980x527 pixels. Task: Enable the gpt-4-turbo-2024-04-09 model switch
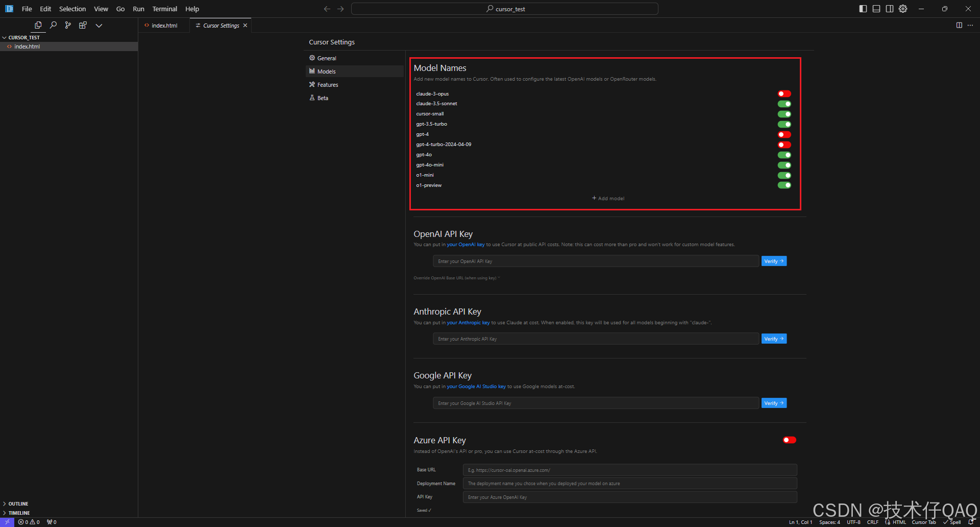point(784,145)
